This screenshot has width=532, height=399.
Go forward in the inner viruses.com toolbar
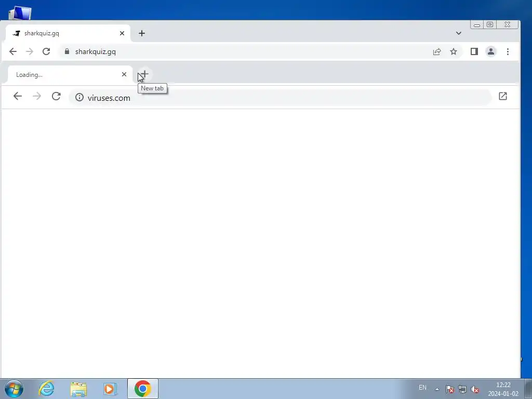[37, 96]
